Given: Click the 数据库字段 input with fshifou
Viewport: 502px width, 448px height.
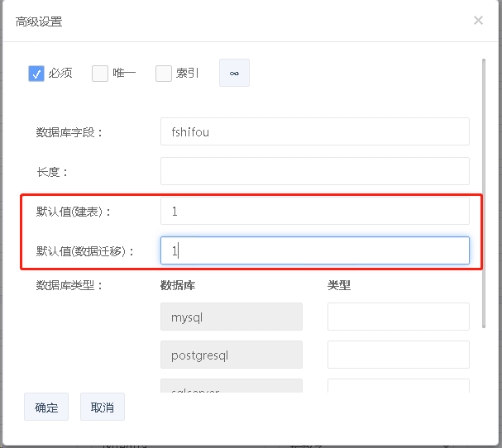Looking at the screenshot, I should 314,131.
